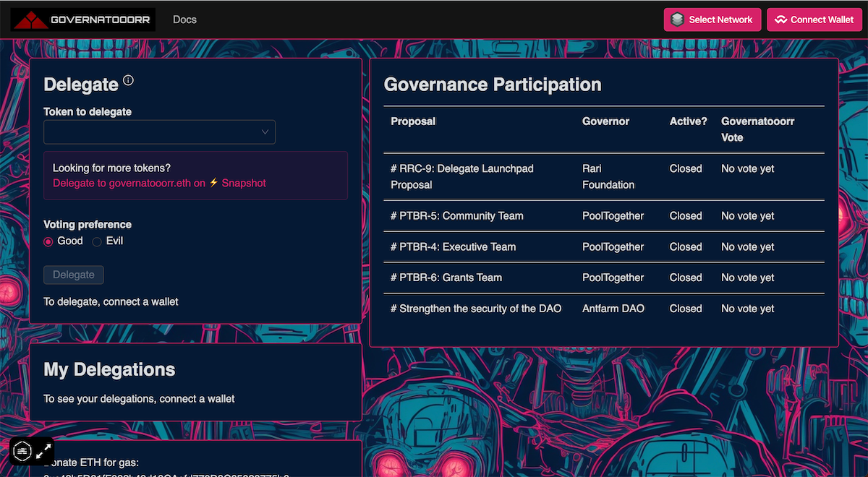Viewport: 868px width, 477px height.
Task: Click the hexagonal settings icon at bottom left
Action: coord(21,451)
